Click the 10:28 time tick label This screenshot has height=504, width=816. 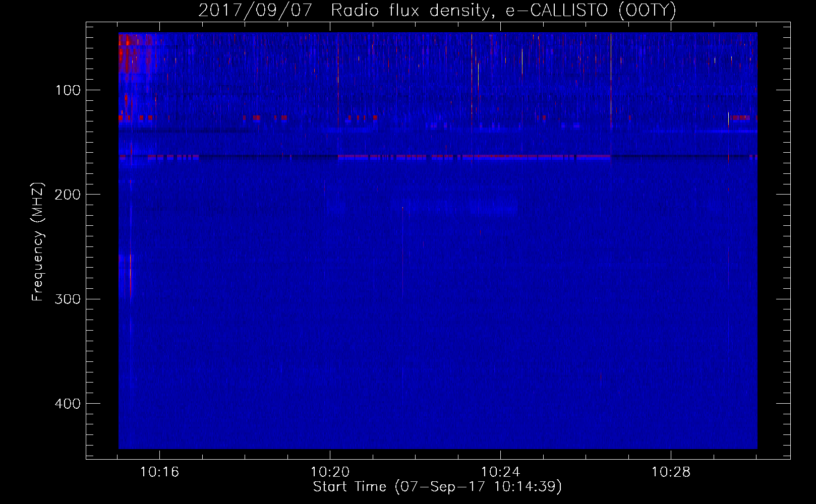point(671,472)
